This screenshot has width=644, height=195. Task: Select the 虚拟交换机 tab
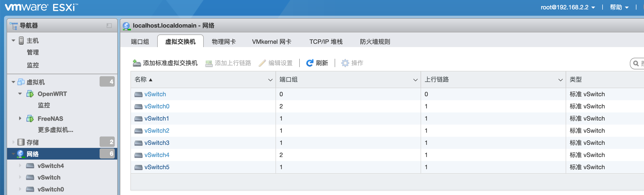tap(180, 42)
